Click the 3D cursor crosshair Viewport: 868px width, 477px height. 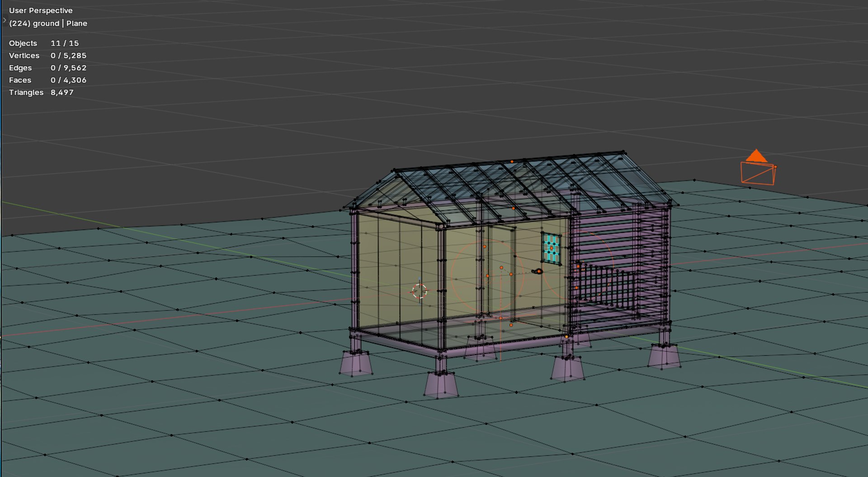tap(420, 291)
